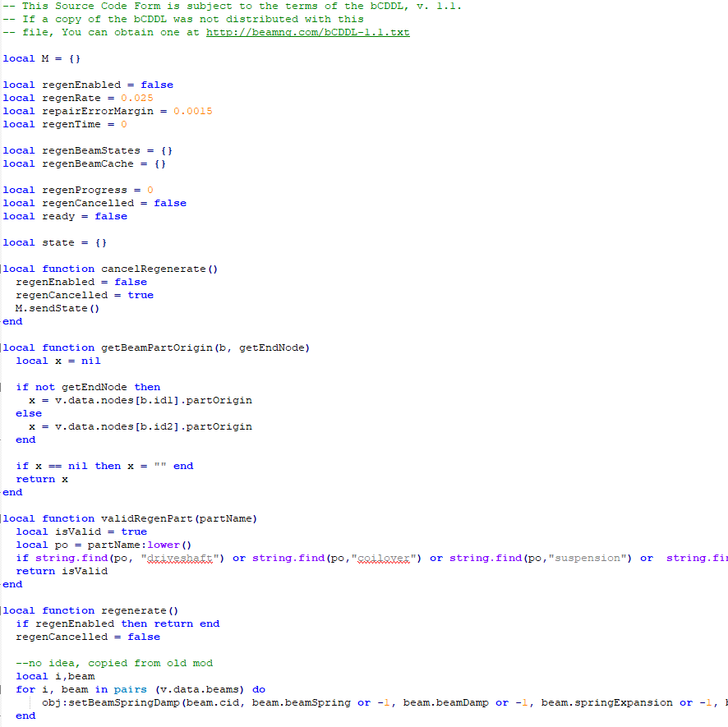This screenshot has width=728, height=727.
Task: Click the validRegenPart function name
Action: click(147, 519)
